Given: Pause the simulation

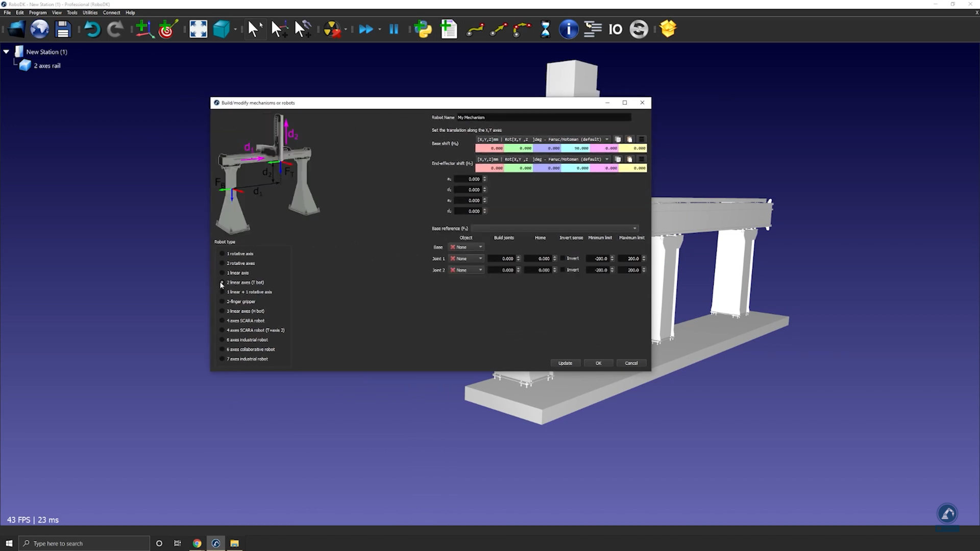Looking at the screenshot, I should 394,29.
